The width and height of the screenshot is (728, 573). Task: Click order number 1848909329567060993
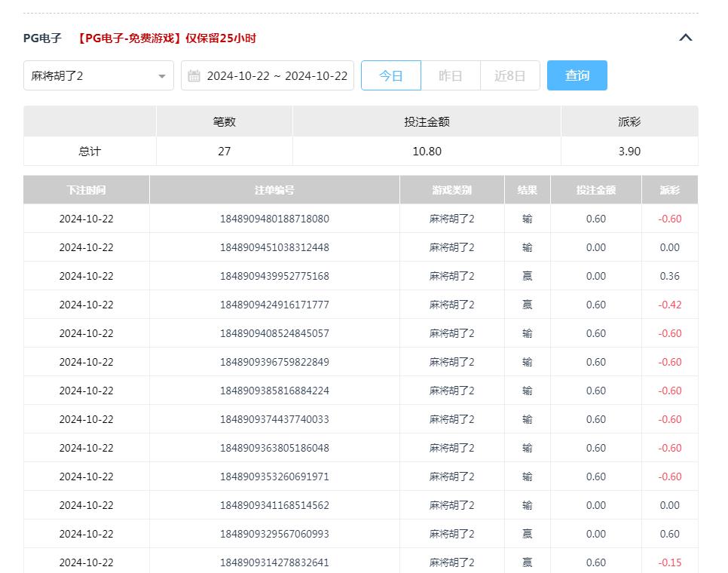[274, 534]
